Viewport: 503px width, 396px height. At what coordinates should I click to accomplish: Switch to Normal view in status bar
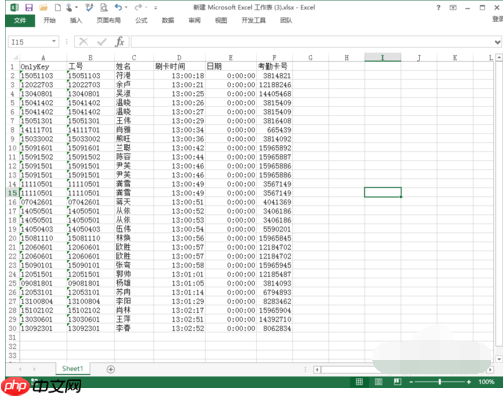click(x=359, y=382)
